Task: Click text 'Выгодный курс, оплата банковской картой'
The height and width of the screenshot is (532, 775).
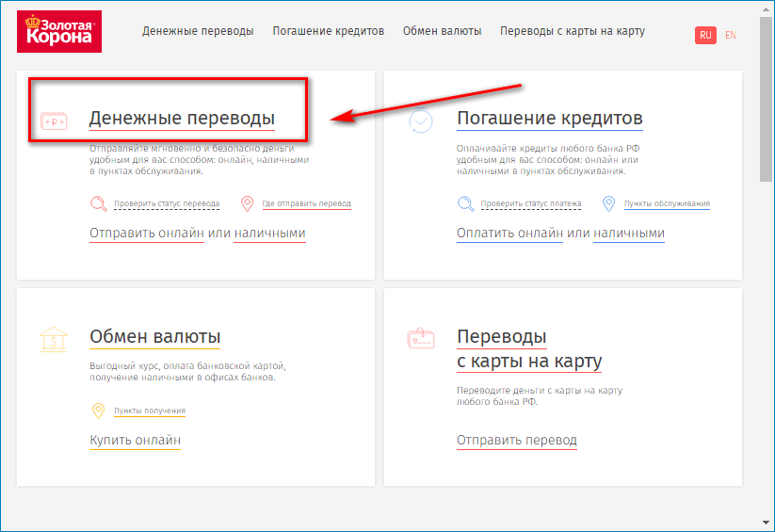Action: coord(187,366)
